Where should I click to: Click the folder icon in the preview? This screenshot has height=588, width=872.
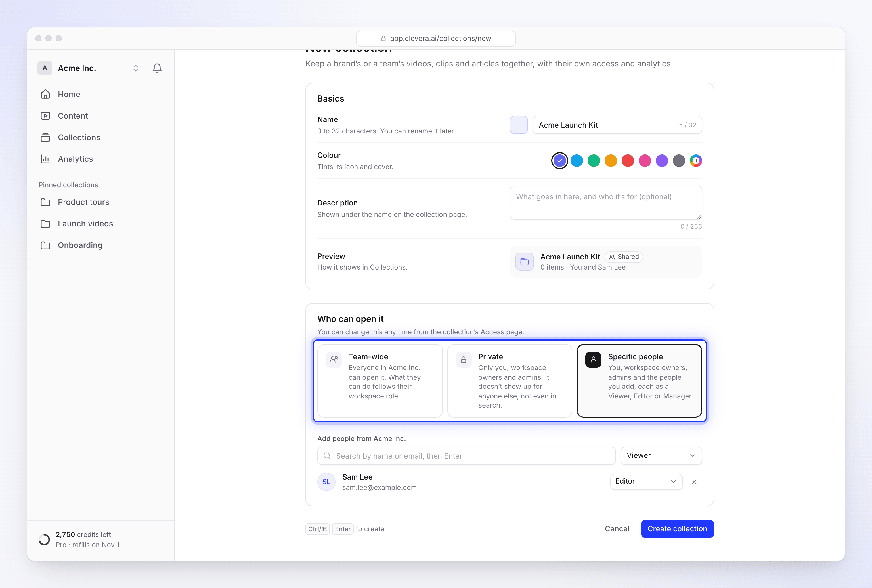click(524, 262)
